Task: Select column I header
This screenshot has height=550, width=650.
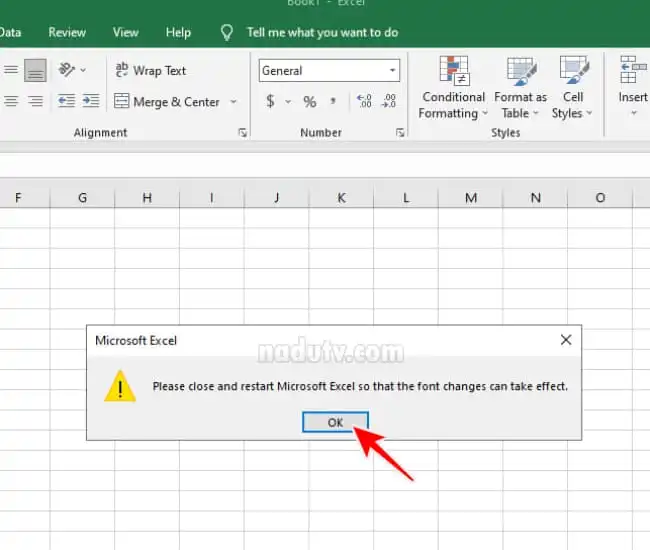Action: click(212, 198)
